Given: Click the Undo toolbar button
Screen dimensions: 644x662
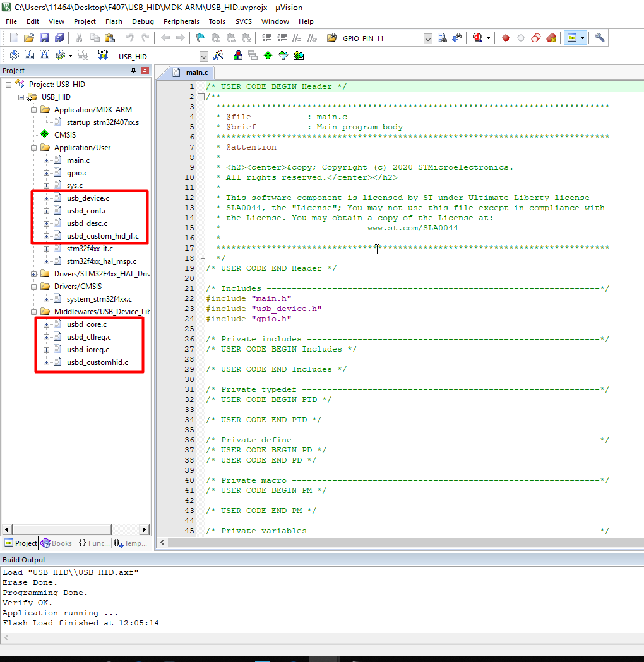Looking at the screenshot, I should 129,38.
